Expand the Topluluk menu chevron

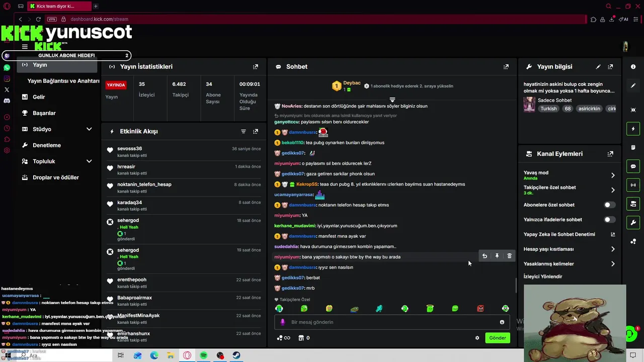tap(89, 161)
